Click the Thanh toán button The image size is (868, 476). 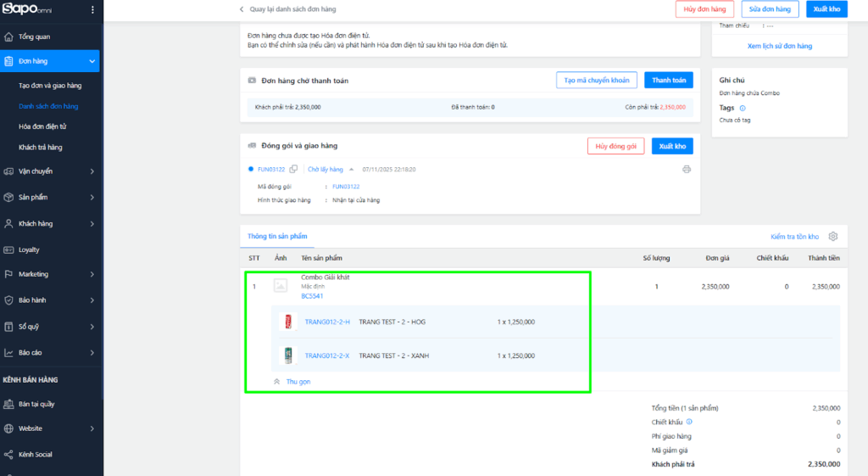(x=668, y=81)
